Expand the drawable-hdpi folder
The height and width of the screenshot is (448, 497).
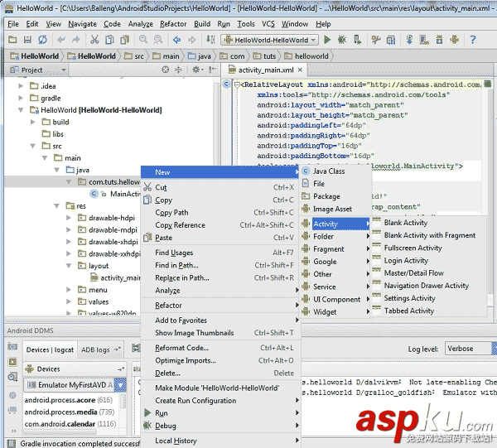(x=69, y=218)
